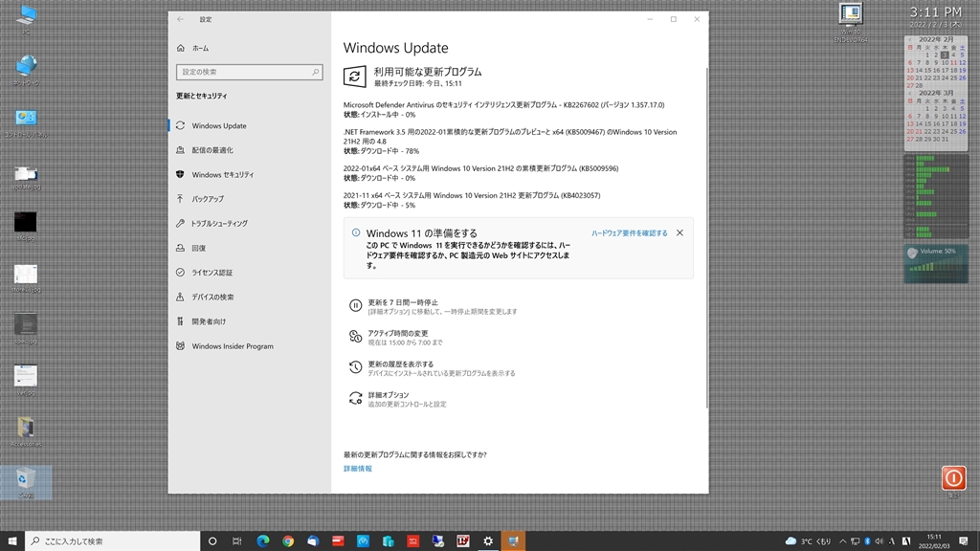Open 詳細オプション
Screen dimensions: 980x551
[x=397, y=399]
